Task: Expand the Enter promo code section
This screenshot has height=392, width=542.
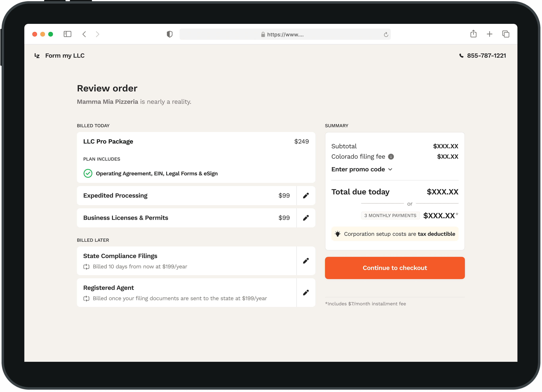Action: point(358,169)
